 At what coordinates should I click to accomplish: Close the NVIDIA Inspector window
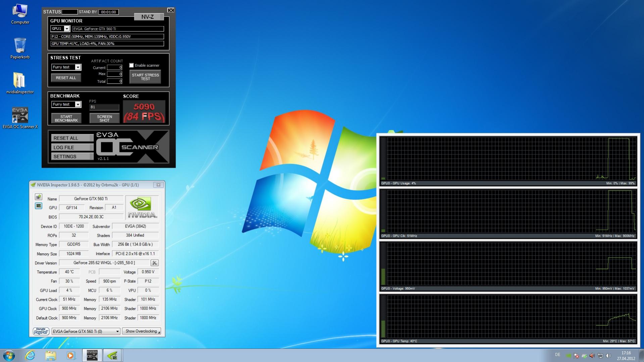tap(158, 185)
